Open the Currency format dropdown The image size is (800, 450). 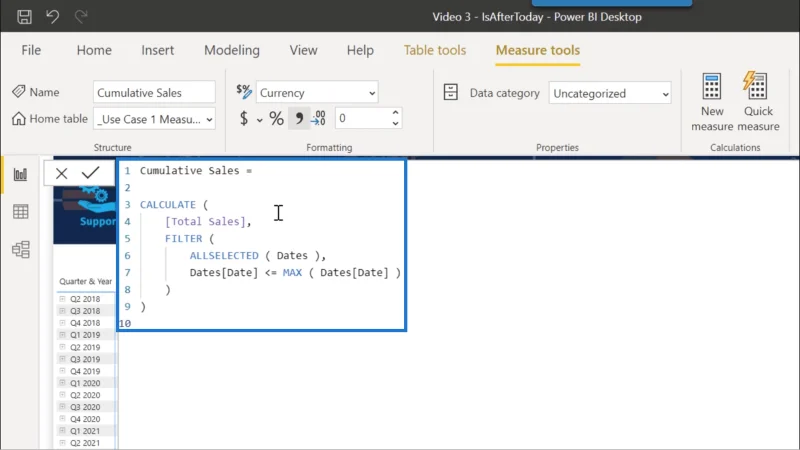317,93
